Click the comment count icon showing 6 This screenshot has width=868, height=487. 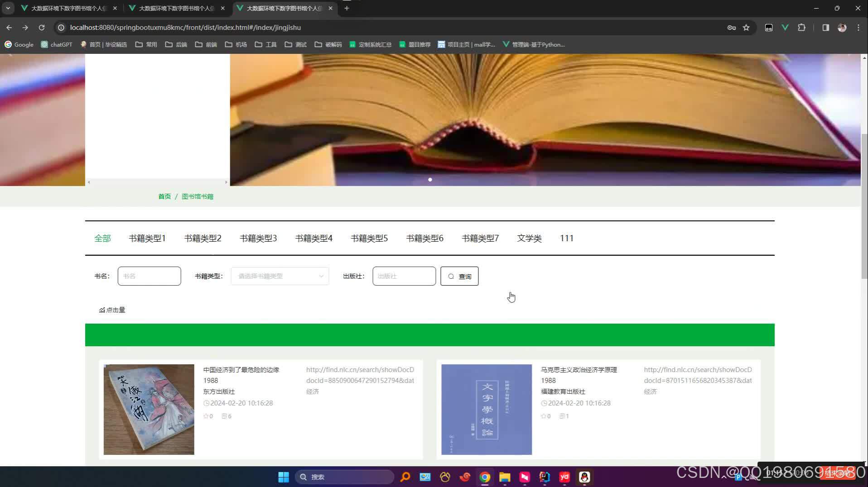(224, 416)
